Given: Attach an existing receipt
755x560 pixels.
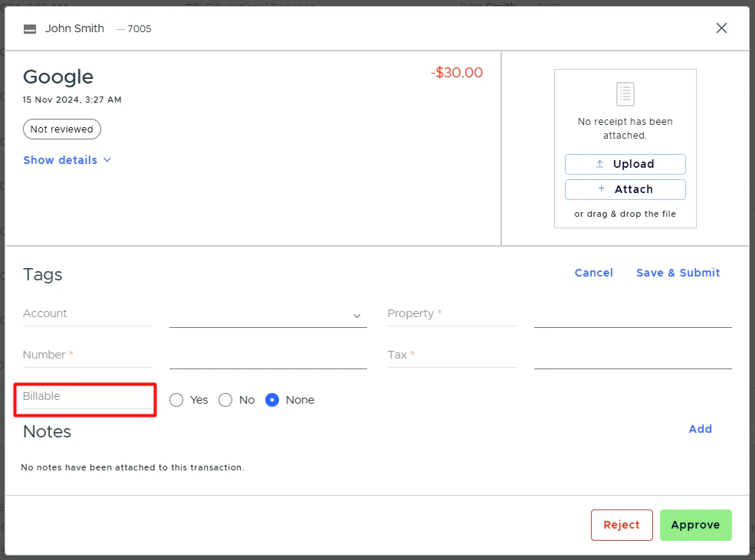Looking at the screenshot, I should pos(625,189).
